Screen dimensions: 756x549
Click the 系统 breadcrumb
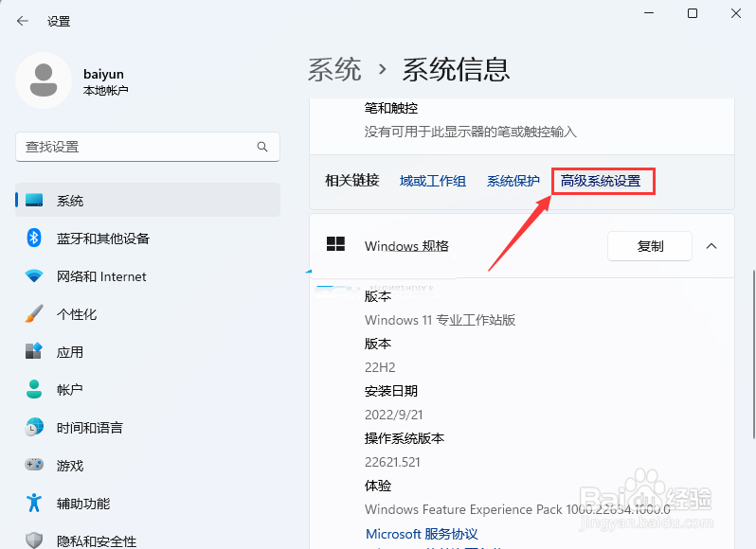(334, 69)
